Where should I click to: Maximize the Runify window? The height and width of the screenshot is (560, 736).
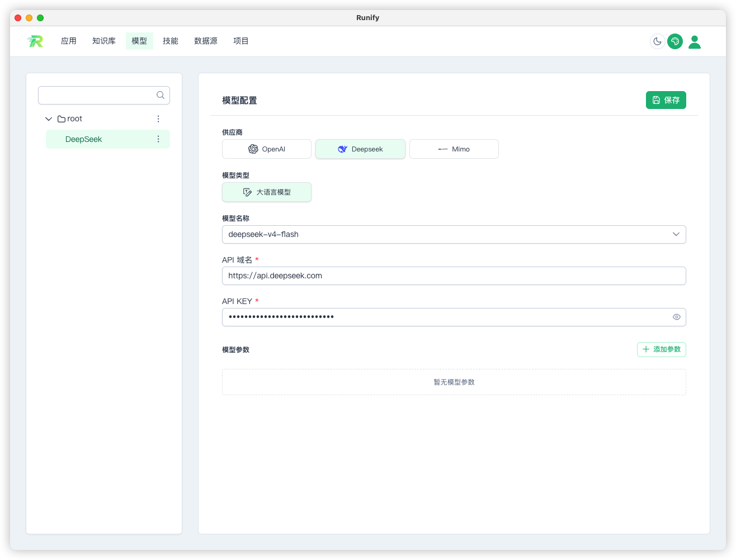(40, 18)
